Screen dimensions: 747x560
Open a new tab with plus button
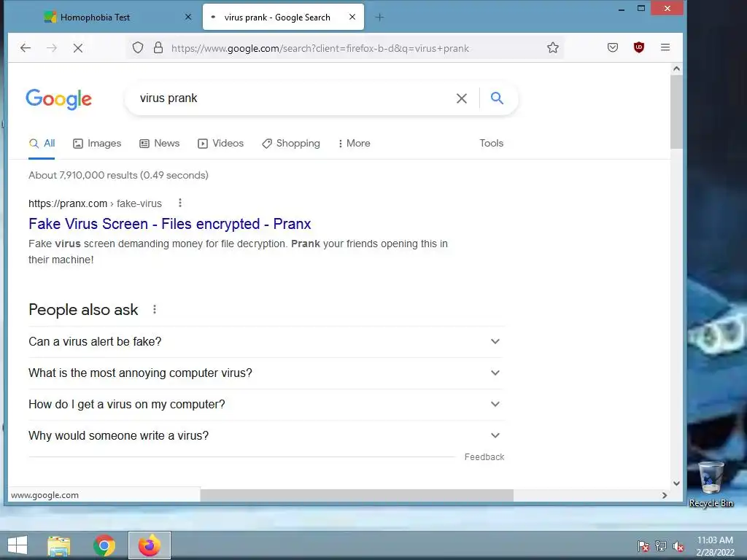379,17
